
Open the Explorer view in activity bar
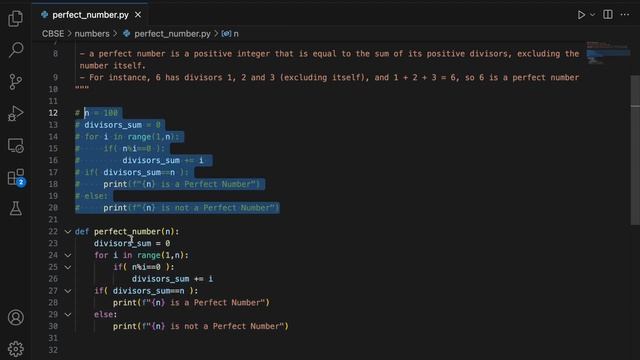pos(16,18)
